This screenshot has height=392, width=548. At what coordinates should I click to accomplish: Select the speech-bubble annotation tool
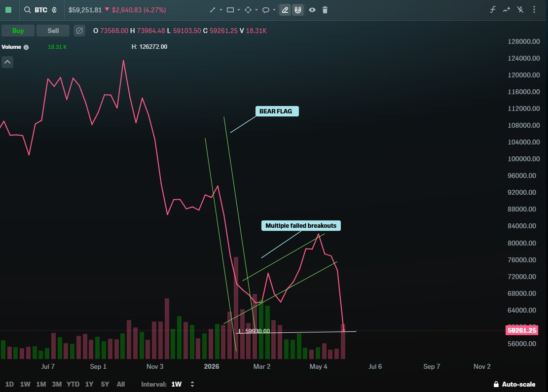pyautogui.click(x=266, y=10)
